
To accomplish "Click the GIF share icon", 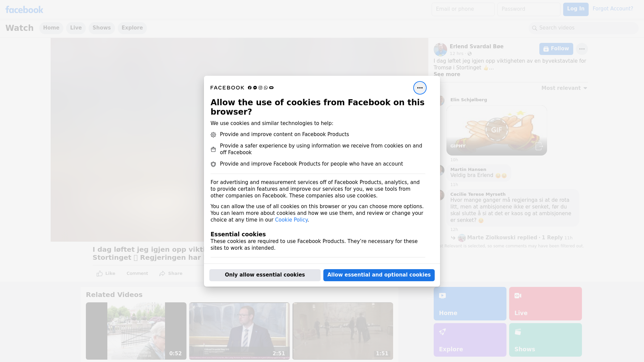I will (x=539, y=146).
